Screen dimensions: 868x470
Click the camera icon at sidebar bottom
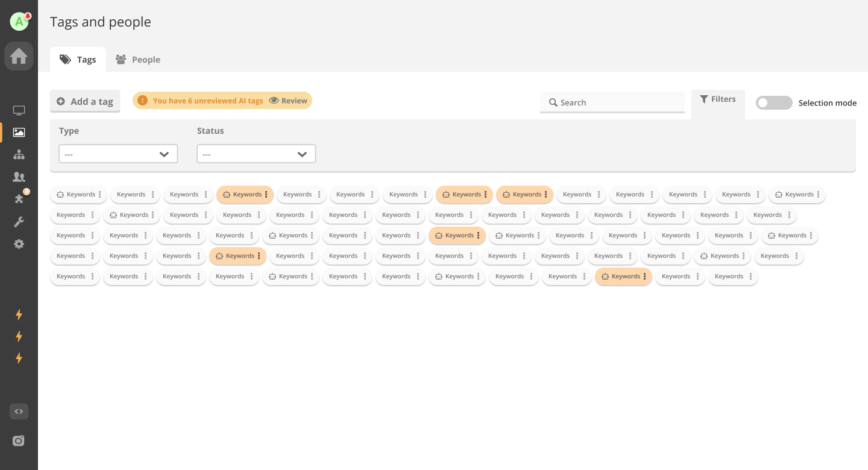click(x=19, y=440)
